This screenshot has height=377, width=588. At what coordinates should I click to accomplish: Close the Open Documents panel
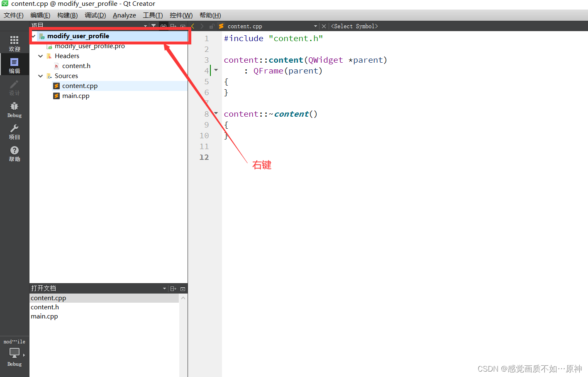183,289
